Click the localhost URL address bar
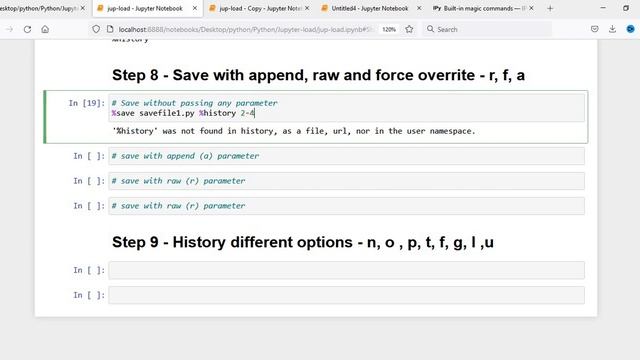This screenshot has height=360, width=640. pyautogui.click(x=245, y=29)
